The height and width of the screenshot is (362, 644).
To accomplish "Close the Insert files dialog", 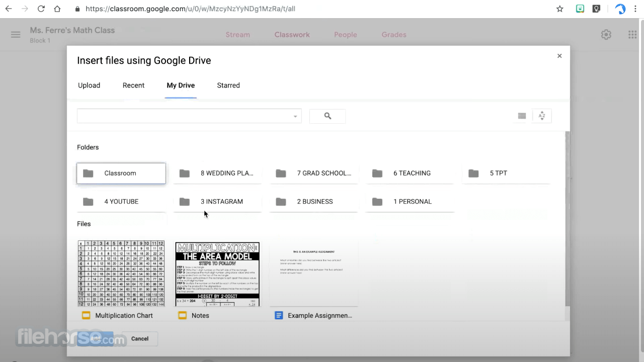I will 559,56.
